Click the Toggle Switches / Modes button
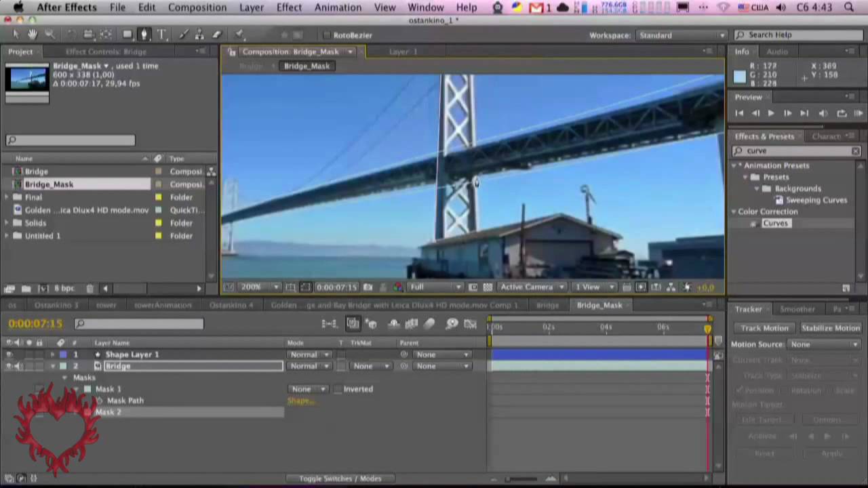This screenshot has width=868, height=488. [x=340, y=479]
